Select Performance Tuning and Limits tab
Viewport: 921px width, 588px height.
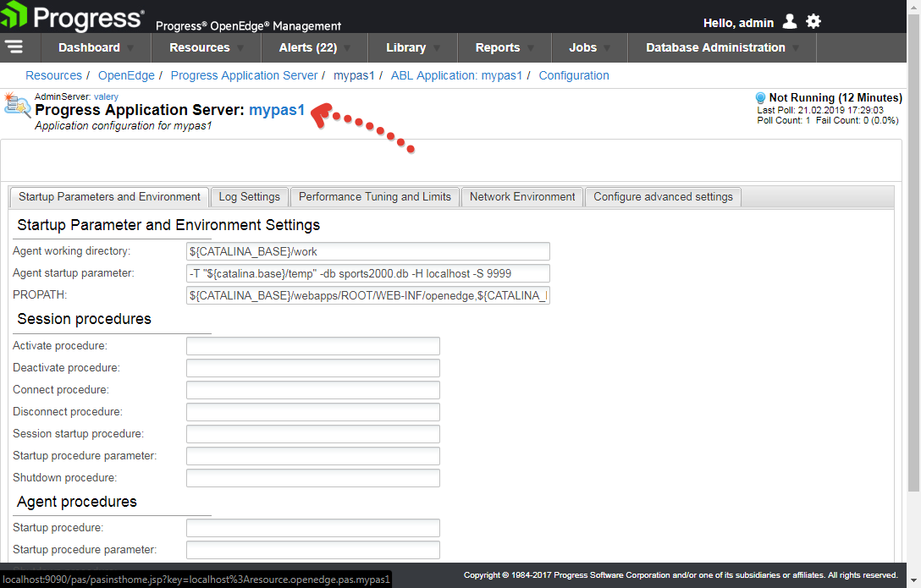pos(374,197)
